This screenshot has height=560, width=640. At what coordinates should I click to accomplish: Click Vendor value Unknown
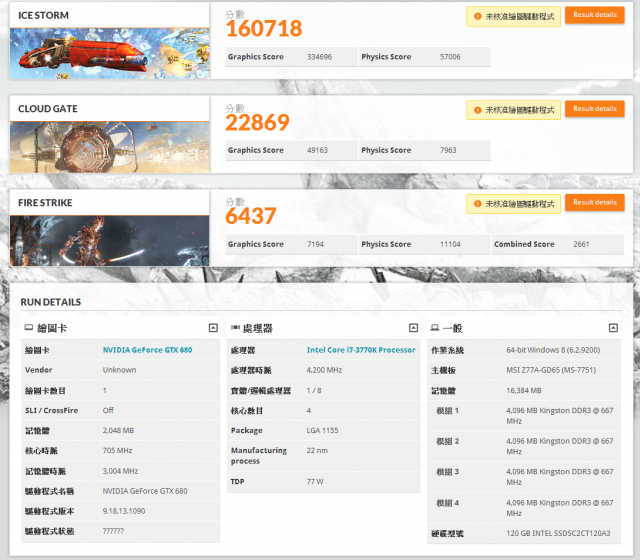click(x=120, y=370)
